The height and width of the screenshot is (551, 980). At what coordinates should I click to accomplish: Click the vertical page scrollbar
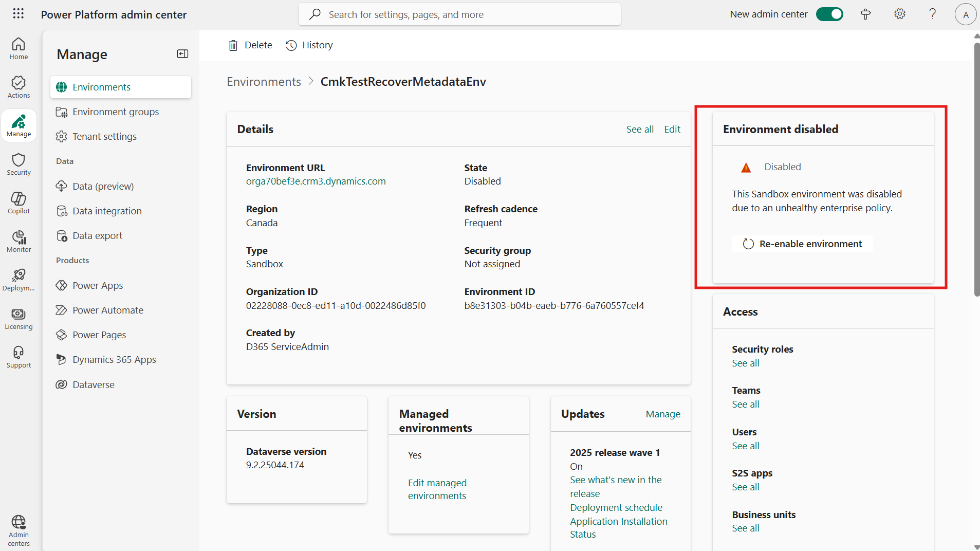pos(976,170)
